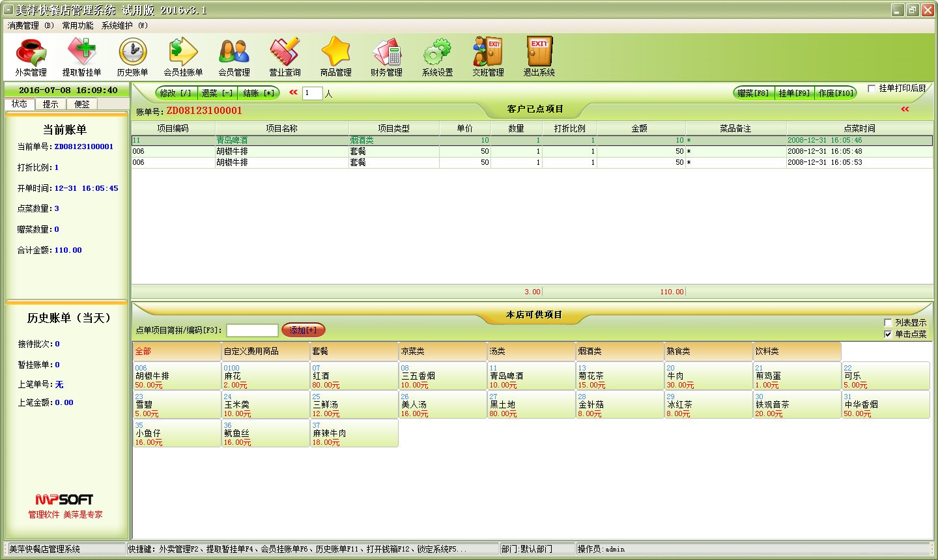Viewport: 938px width, 560px height.
Task: Switch to the 套餐 category tab
Action: pos(354,351)
